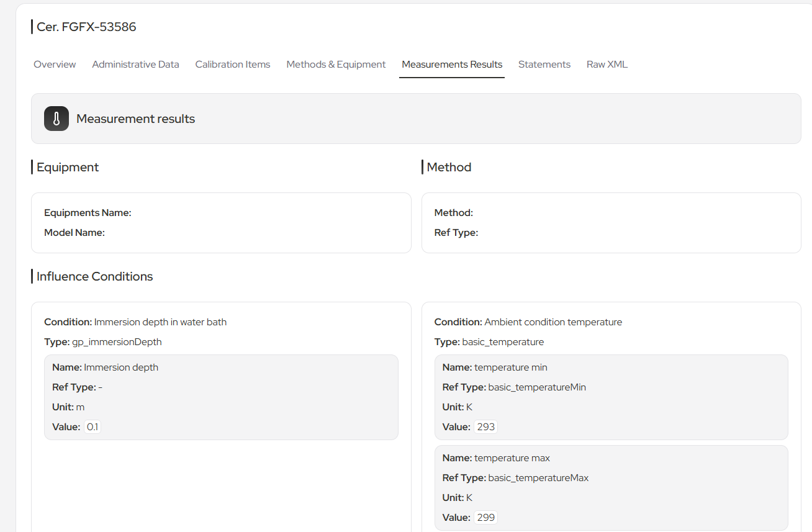
Task: Click the temperature min value field showing 293
Action: [x=485, y=426]
